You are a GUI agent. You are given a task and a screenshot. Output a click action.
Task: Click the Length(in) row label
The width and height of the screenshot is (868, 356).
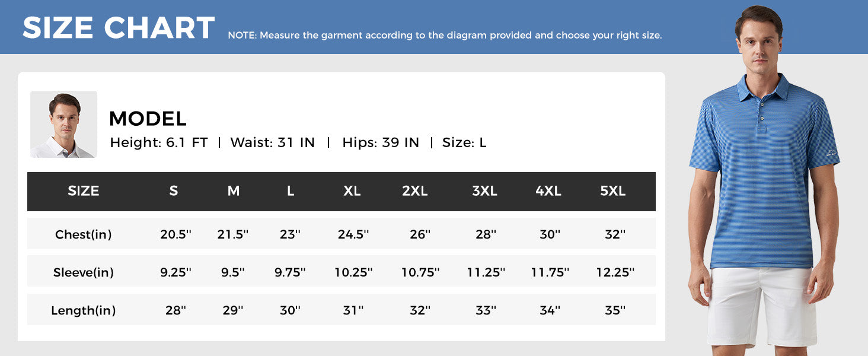click(84, 310)
